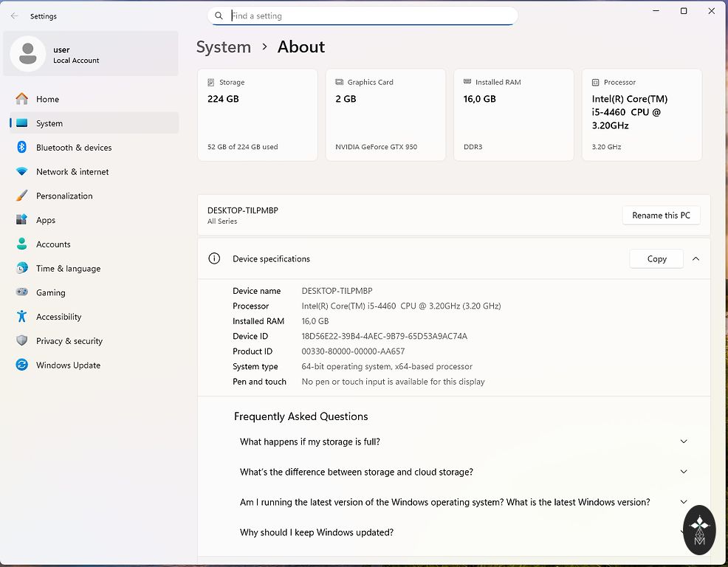Click the System breadcrumb link
Viewport: 728px width, 567px height.
click(x=224, y=47)
